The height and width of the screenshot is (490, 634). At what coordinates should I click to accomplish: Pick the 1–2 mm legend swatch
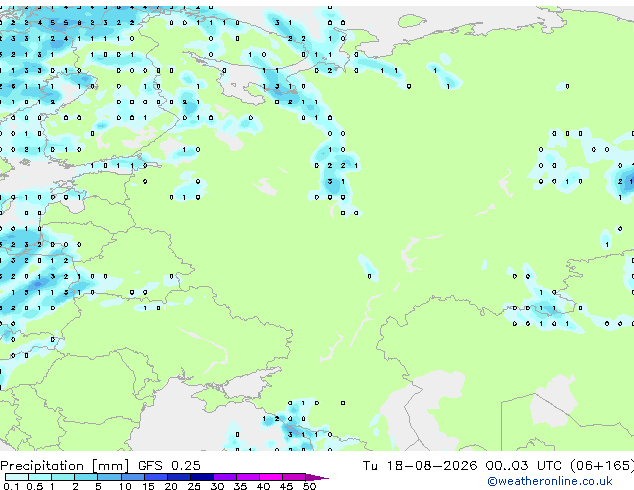tap(63, 477)
